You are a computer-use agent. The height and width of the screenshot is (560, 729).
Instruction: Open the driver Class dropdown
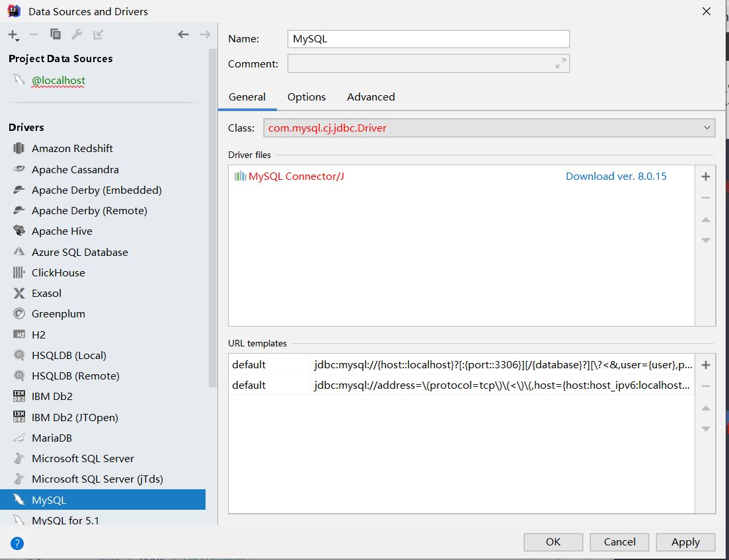(489, 128)
